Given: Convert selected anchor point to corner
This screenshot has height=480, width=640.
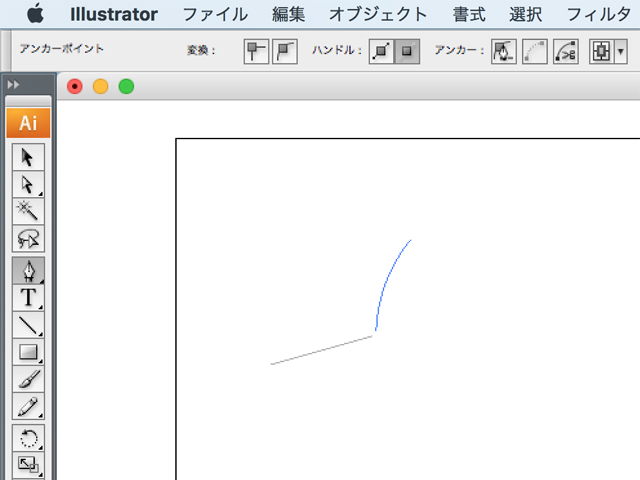Looking at the screenshot, I should [x=256, y=51].
